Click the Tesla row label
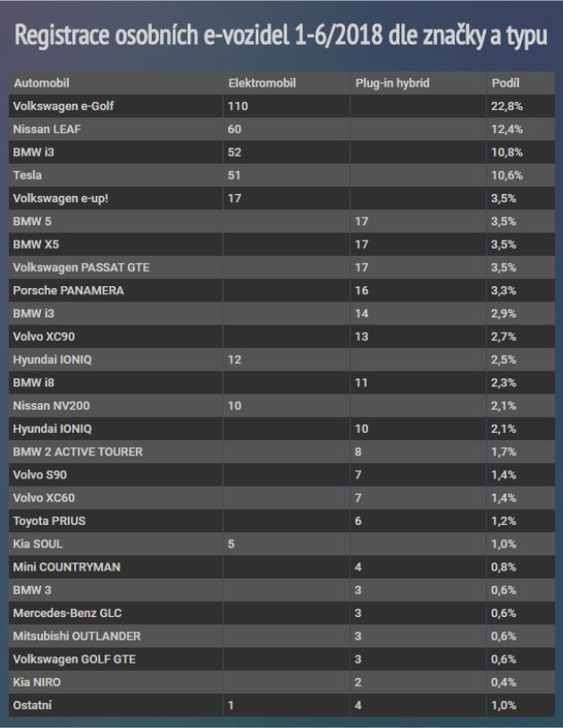Image resolution: width=563 pixels, height=728 pixels. click(28, 175)
